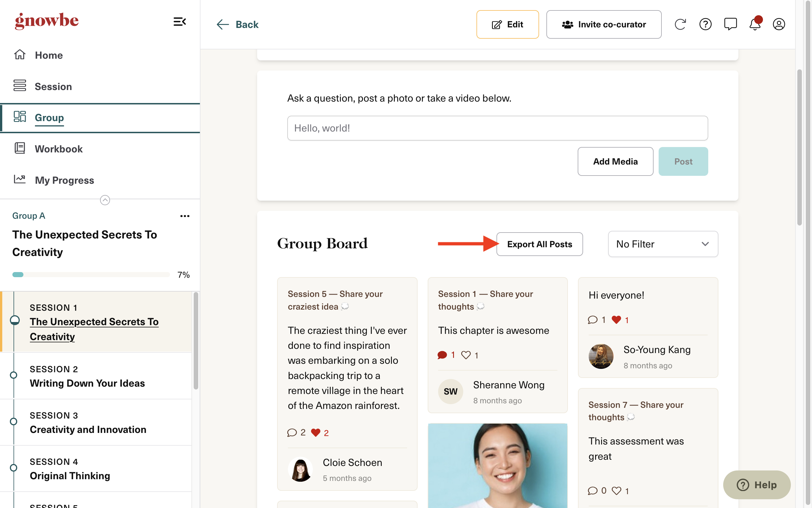Go to Session menu item
Screen dimensions: 812x508
[x=100, y=86]
